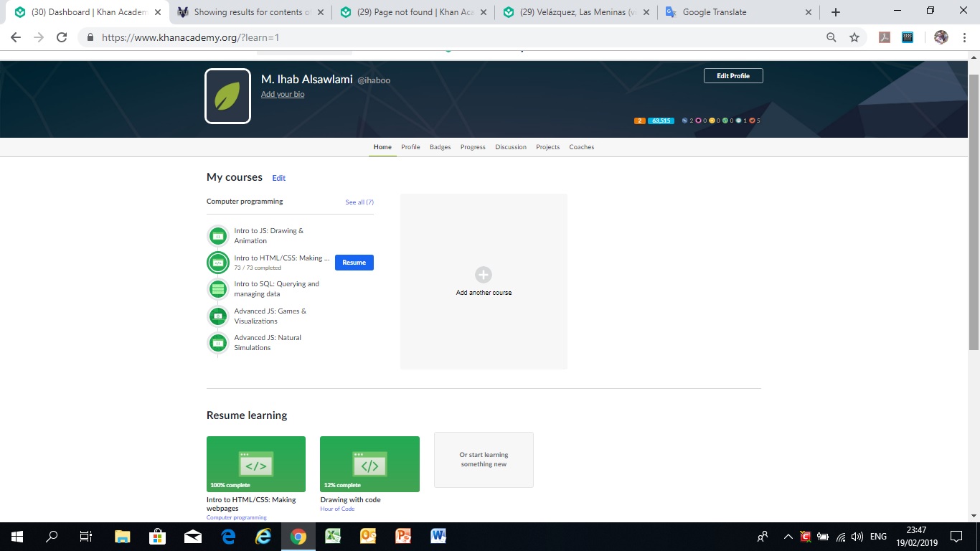Open Advanced JS: Games & Visualizations icon
This screenshot has width=980, height=551.
218,316
